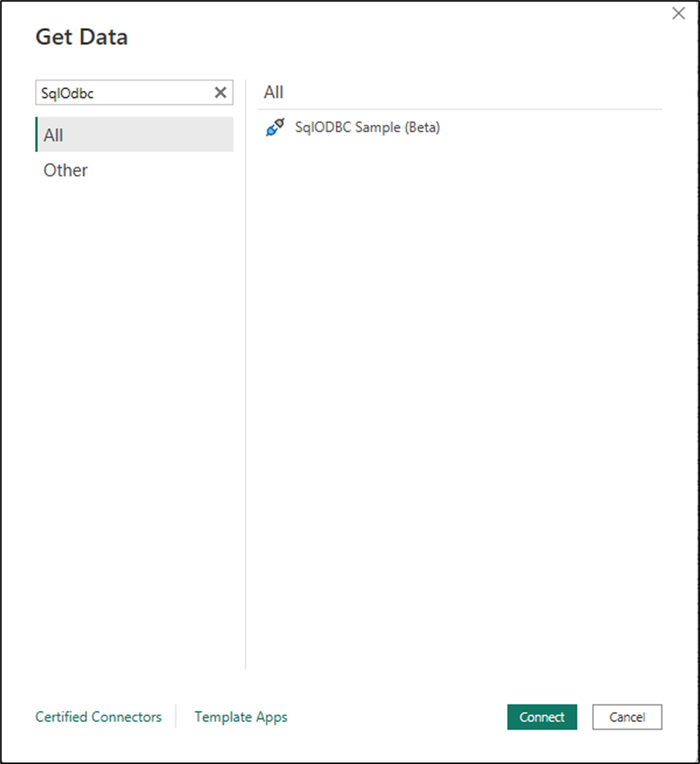Open the Certified Connectors link
This screenshot has width=700, height=764.
click(98, 717)
